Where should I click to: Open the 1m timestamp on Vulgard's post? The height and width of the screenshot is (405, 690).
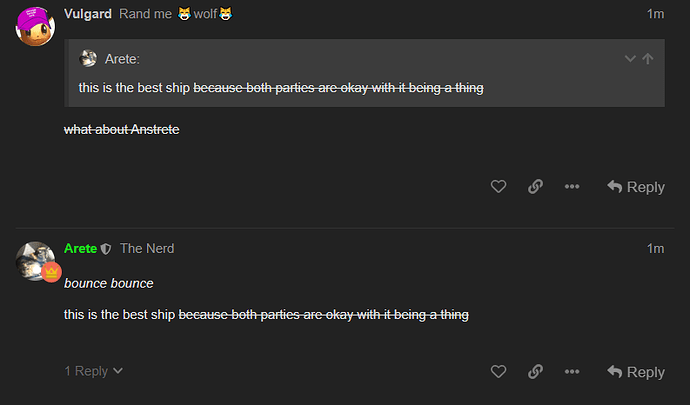pos(655,14)
